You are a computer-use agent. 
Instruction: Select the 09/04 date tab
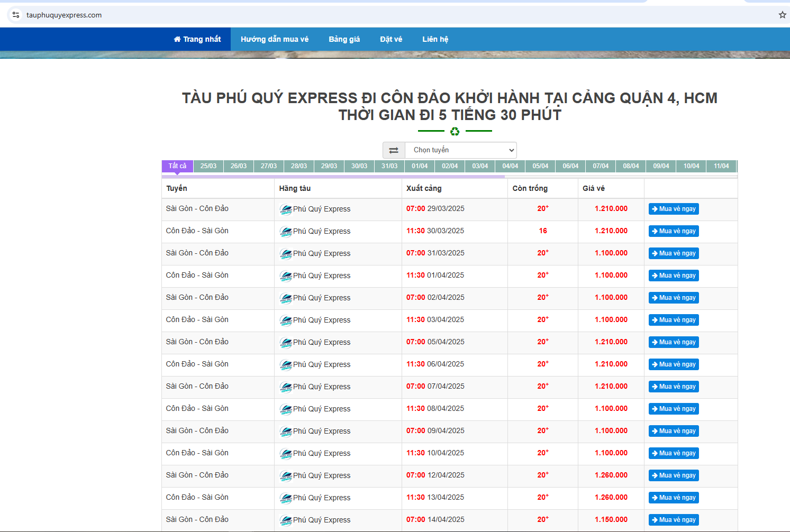pyautogui.click(x=661, y=166)
